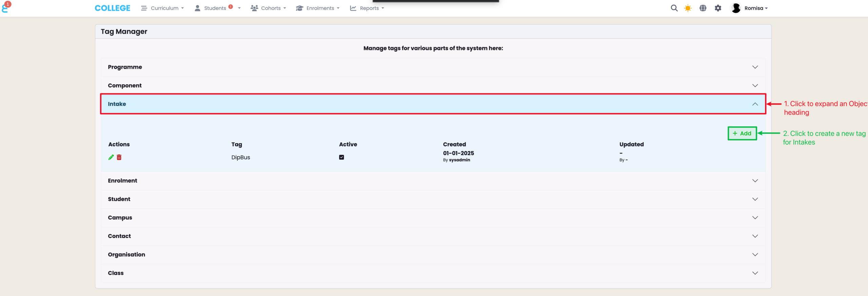Click the Romisa user avatar

point(736,8)
